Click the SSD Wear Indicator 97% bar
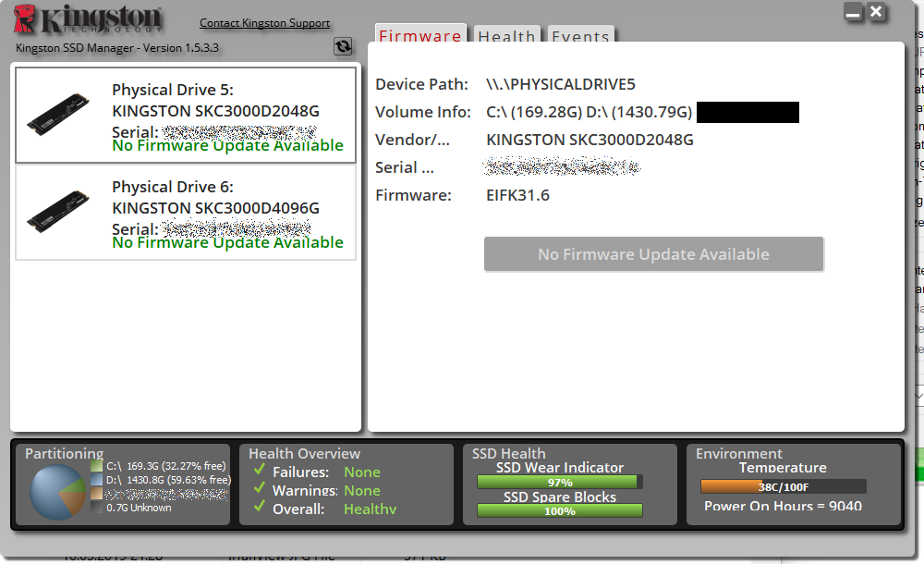This screenshot has width=924, height=564. 559,482
